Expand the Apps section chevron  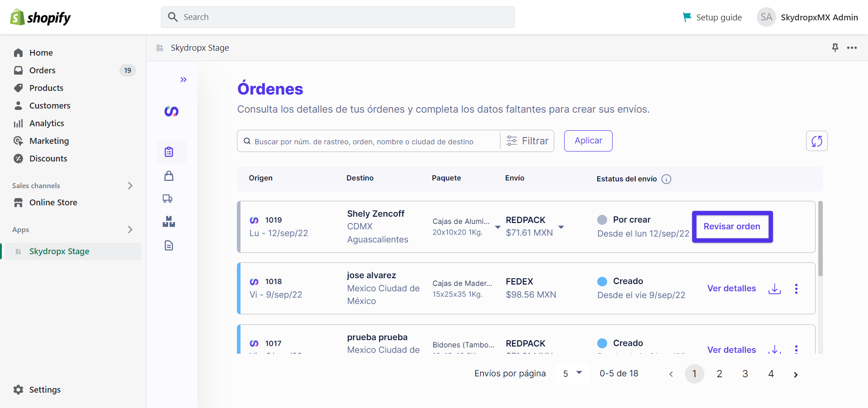130,230
